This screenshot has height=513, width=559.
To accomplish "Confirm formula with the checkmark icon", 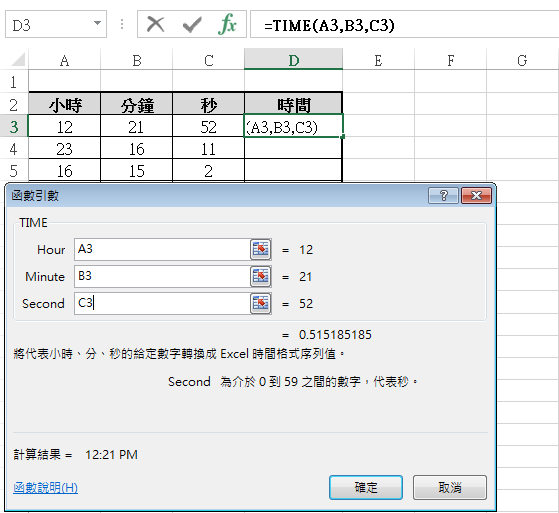I will pos(192,25).
